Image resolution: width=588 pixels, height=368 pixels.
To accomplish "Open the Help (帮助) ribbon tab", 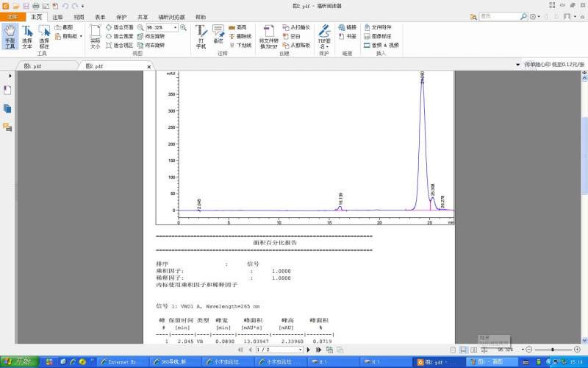I will 201,17.
